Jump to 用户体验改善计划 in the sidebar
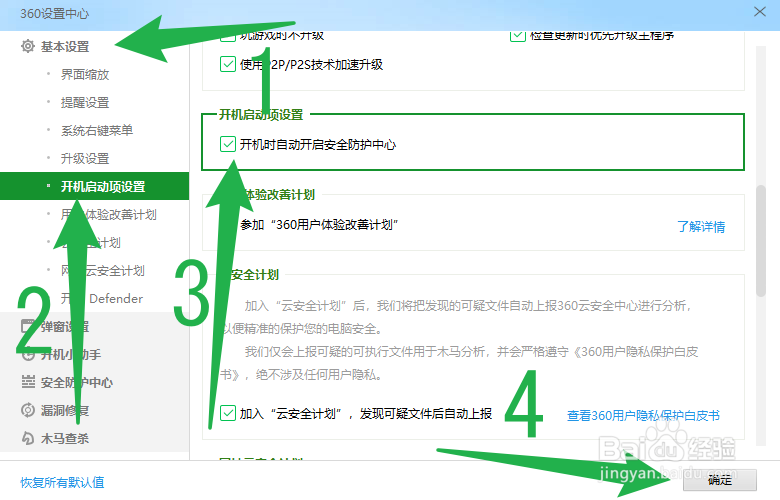Image resolution: width=780 pixels, height=500 pixels. [108, 214]
